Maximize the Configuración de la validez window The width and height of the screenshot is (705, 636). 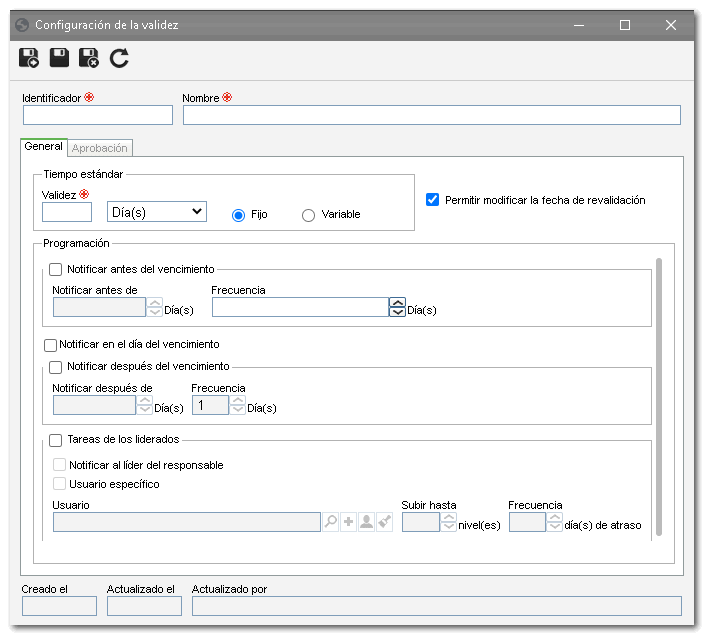625,25
